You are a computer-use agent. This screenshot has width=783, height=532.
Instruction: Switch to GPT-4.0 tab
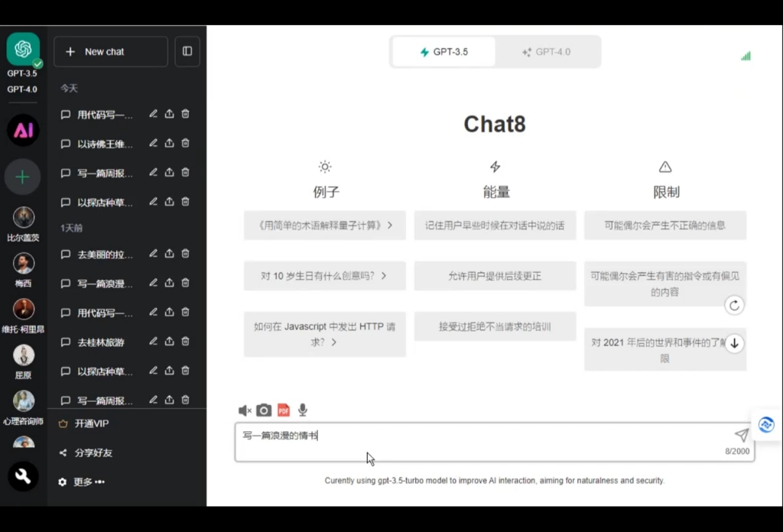(x=547, y=52)
